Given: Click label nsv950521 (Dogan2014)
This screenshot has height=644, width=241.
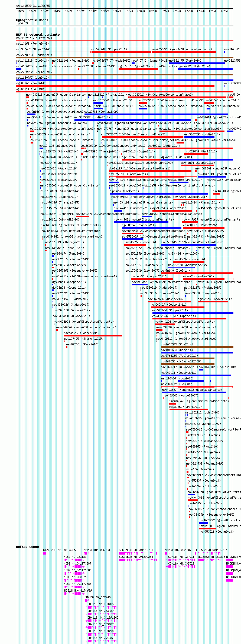Looking at the screenshot, I should pos(217,532).
